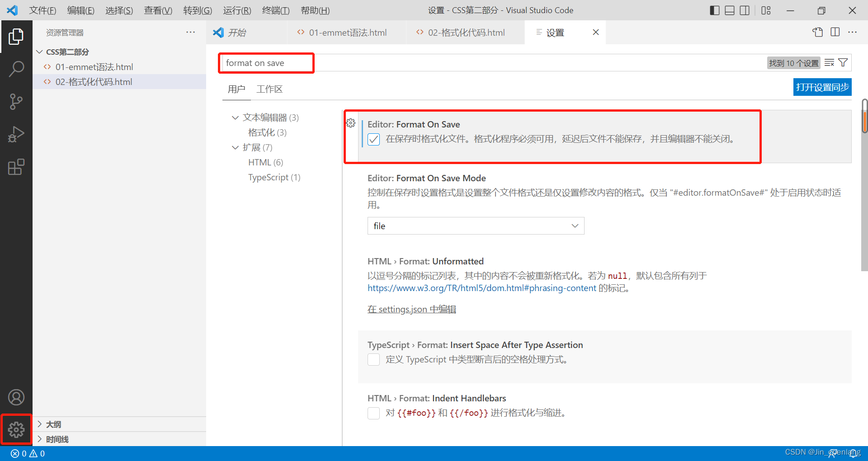Image resolution: width=868 pixels, height=461 pixels.
Task: Collapse 扩展 (7) settings group
Action: (x=235, y=147)
